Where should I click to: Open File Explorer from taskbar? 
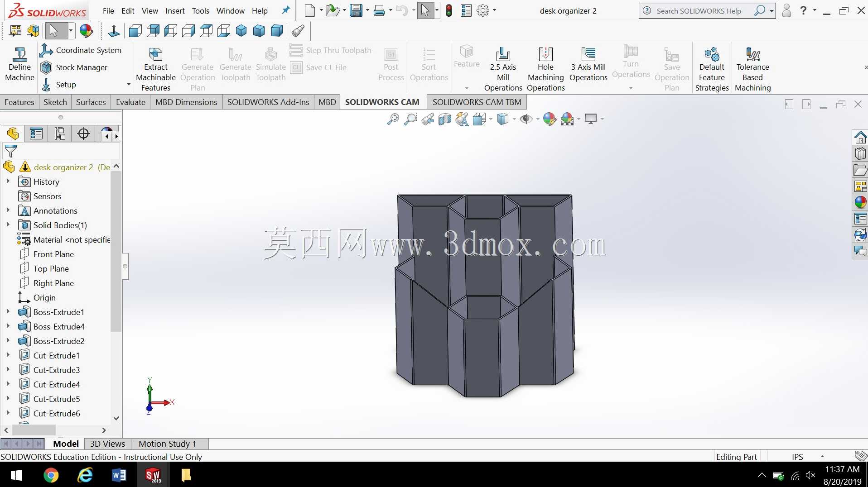(x=186, y=475)
